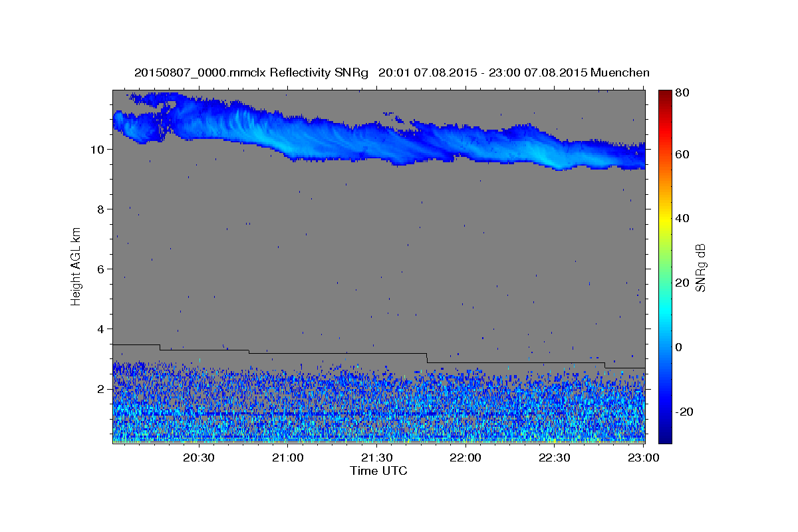The height and width of the screenshot is (532, 798).
Task: Click the height tick label 8
Action: click(101, 209)
